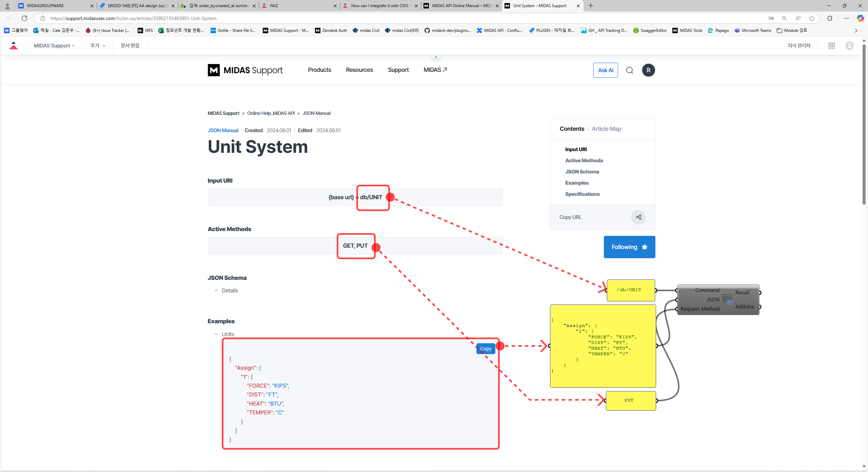The width and height of the screenshot is (868, 472).
Task: Click the Zendesk red logo icon
Action: (x=14, y=45)
